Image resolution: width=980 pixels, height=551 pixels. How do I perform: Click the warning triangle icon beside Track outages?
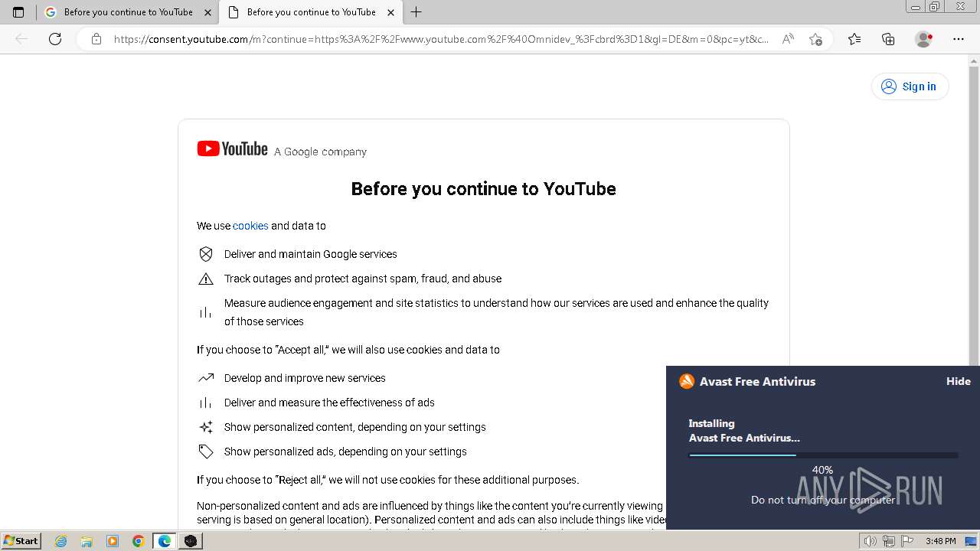(206, 279)
